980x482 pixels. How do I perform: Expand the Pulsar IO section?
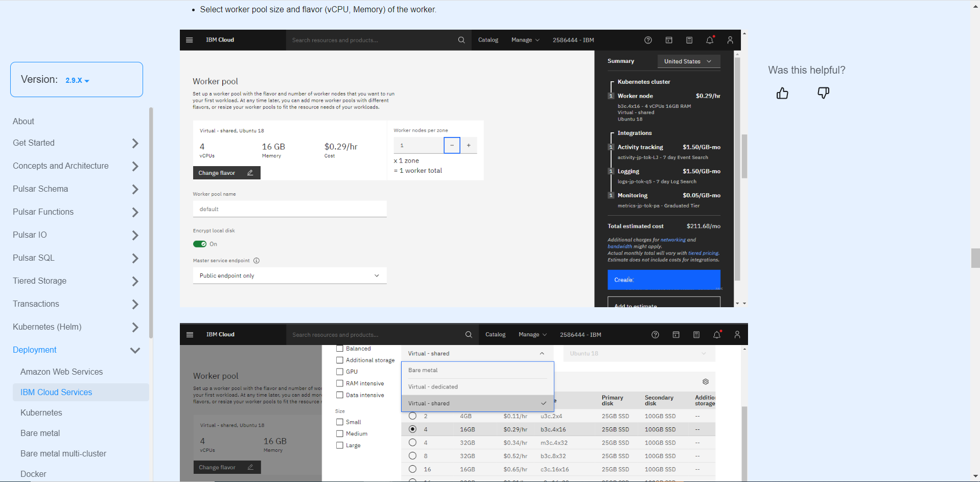pyautogui.click(x=135, y=235)
